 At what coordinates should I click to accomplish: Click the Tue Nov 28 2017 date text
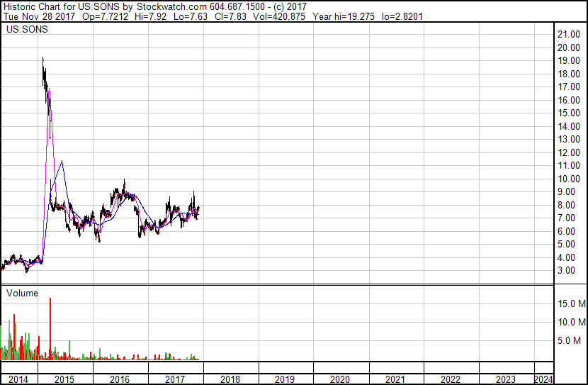click(39, 16)
